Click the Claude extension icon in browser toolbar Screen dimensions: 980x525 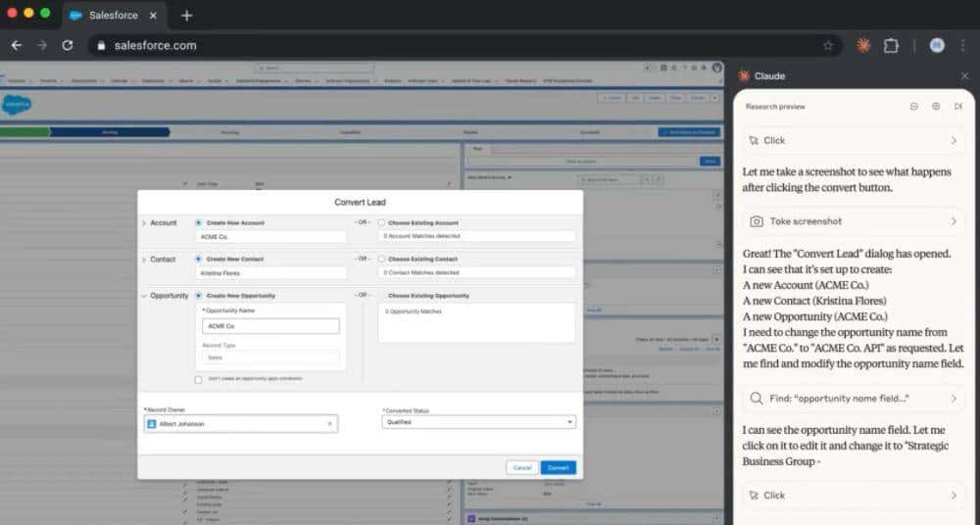[863, 45]
